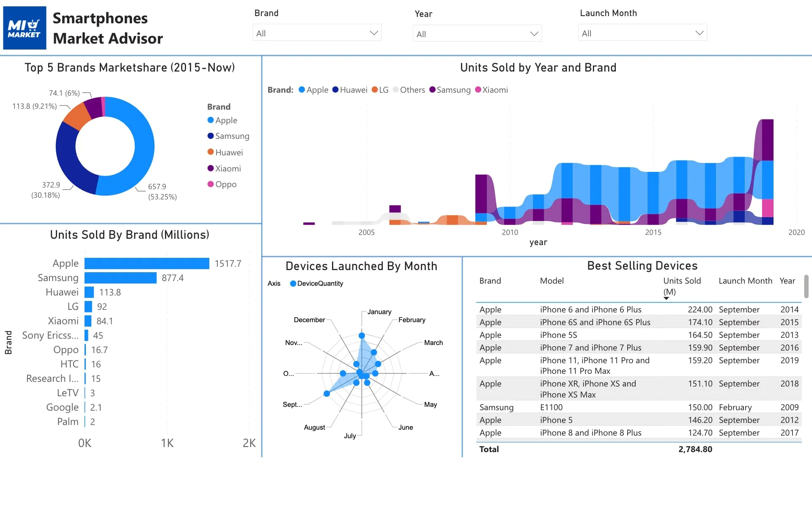The image size is (812, 508).
Task: Click the MI Market logo
Action: click(25, 28)
